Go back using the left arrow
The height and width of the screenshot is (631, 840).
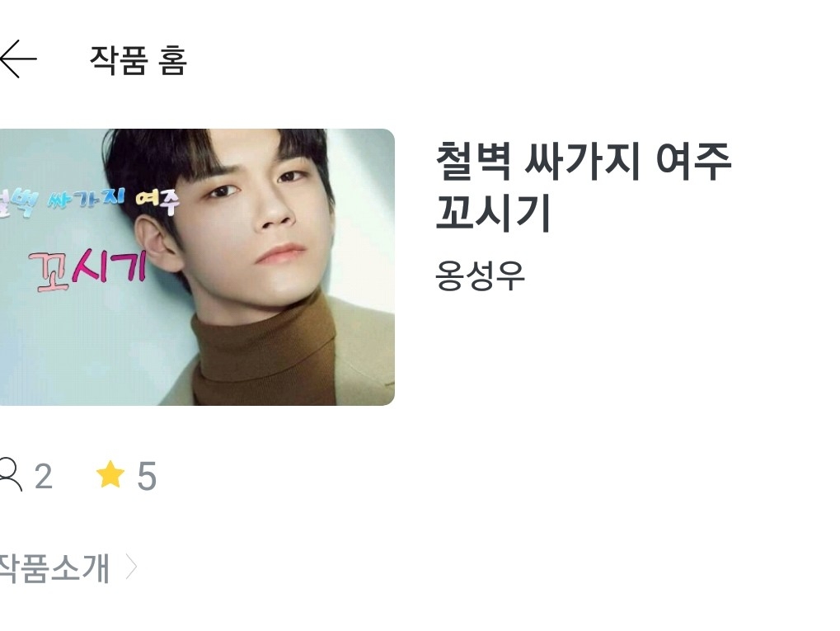coord(17,59)
